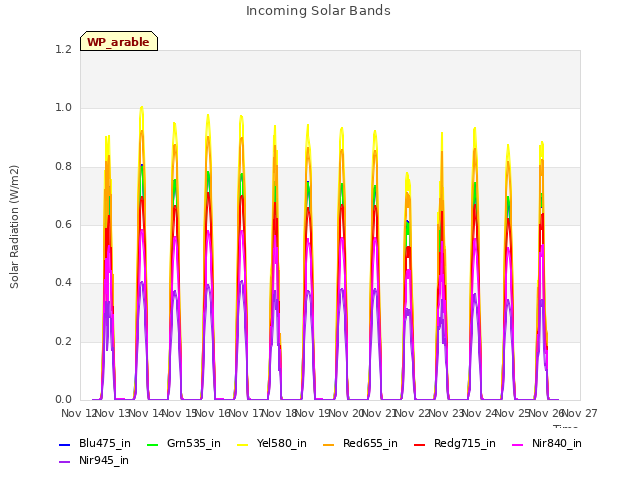
Task: Toggle the Redg715_in legend entry
Action: pos(455,444)
